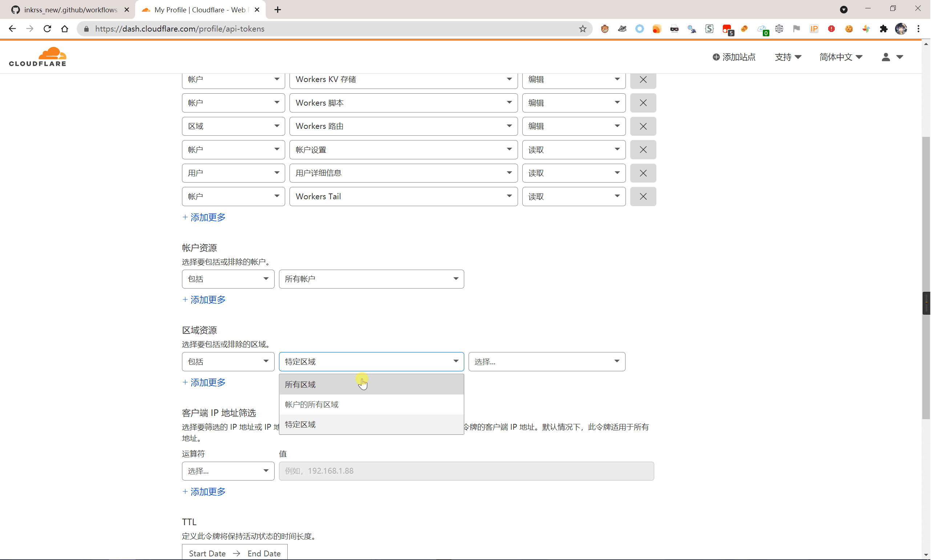Click 添加更多 under 区域资源
The height and width of the screenshot is (560, 931).
pos(204,383)
